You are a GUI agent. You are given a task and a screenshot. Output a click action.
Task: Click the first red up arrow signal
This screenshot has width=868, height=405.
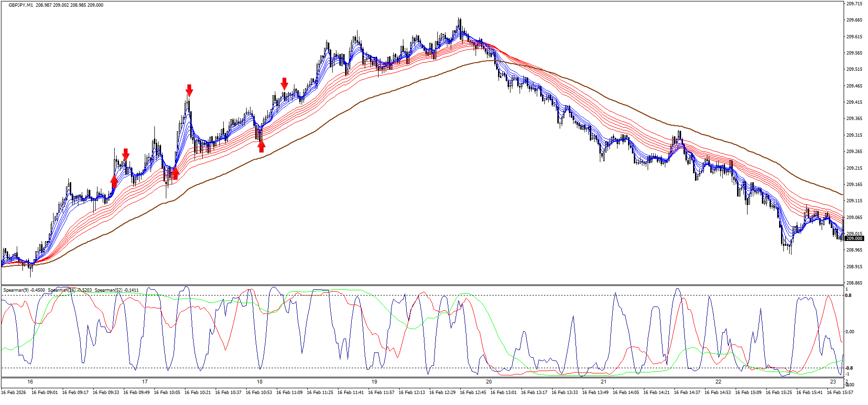click(x=114, y=182)
